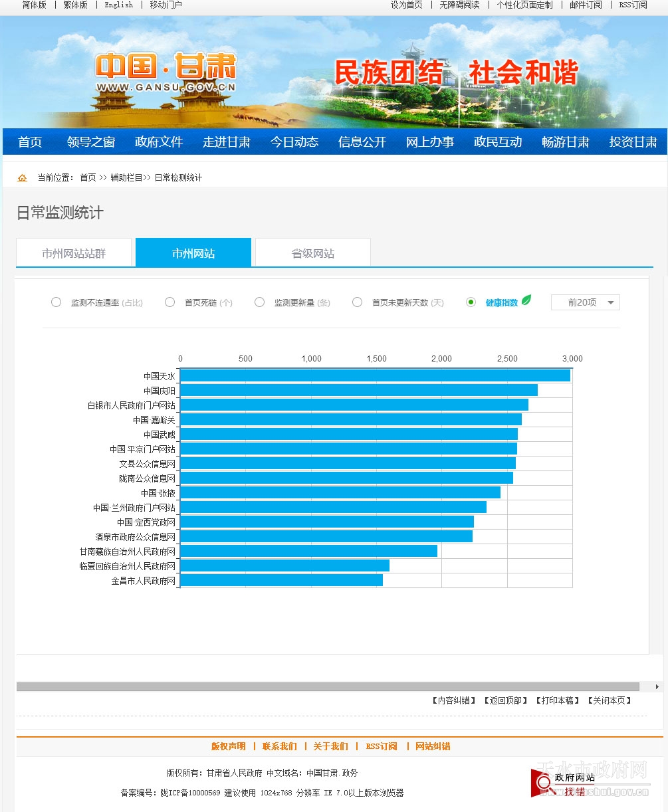This screenshot has width=668, height=812.
Task: Open 政府文件 in the main navigation
Action: (x=159, y=142)
